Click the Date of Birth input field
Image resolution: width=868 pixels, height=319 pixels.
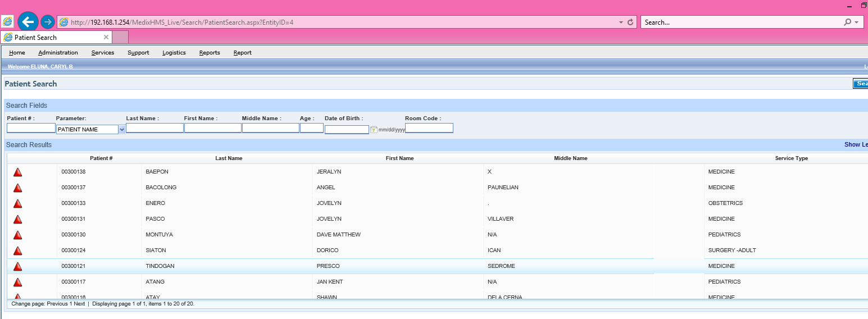(x=347, y=129)
